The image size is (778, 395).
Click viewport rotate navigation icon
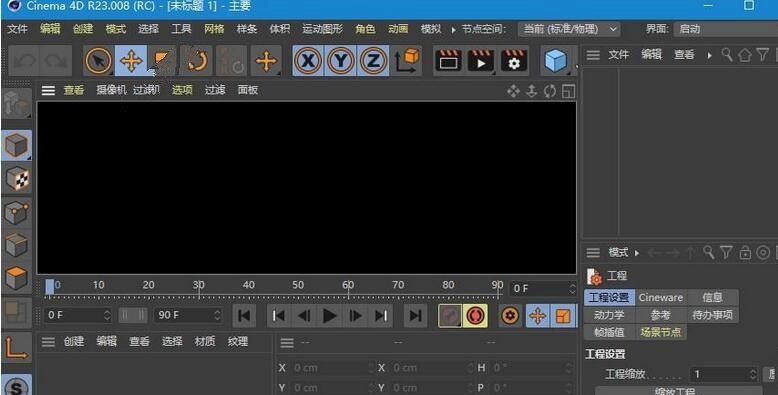(x=550, y=91)
